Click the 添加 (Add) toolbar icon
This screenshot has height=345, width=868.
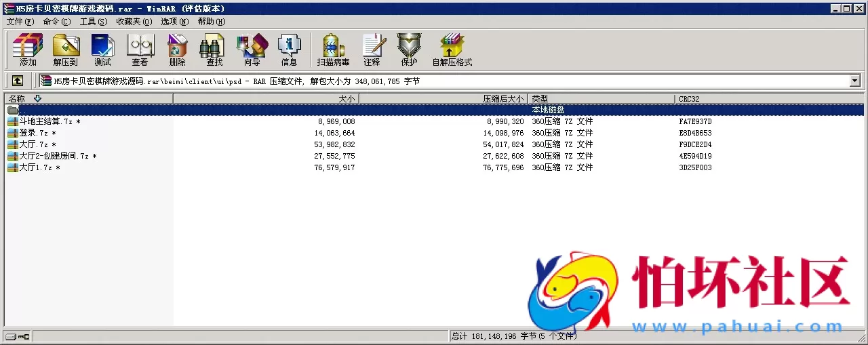click(x=28, y=49)
